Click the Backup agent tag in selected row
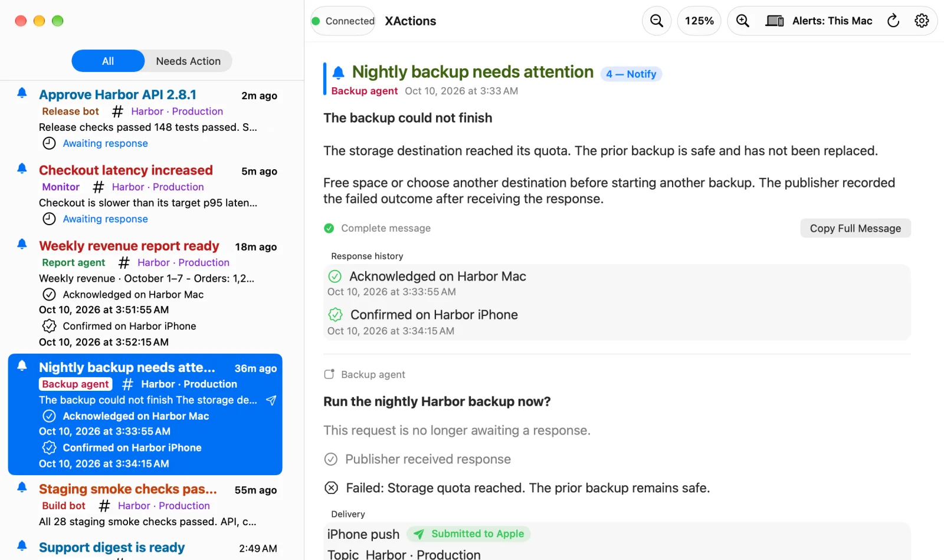The image size is (944, 560). pos(76,384)
